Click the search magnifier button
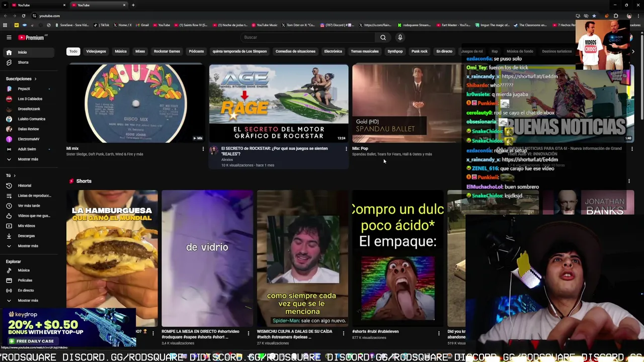This screenshot has width=644, height=362. [383, 37]
